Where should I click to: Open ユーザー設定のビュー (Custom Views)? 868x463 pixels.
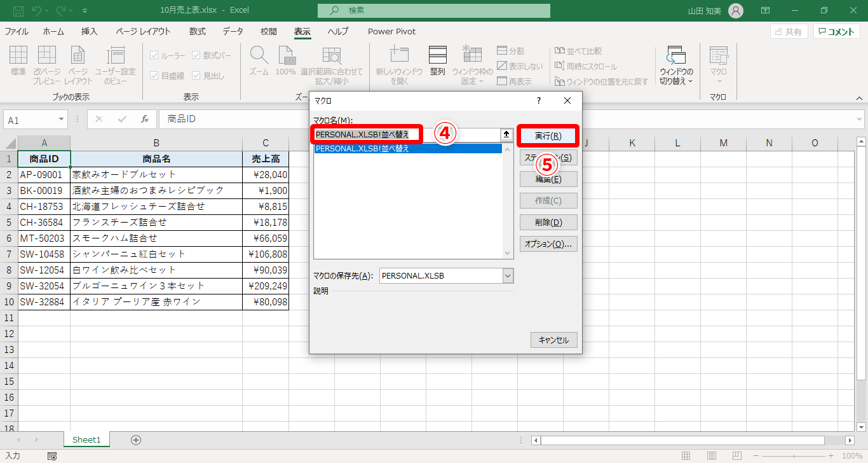[116, 66]
